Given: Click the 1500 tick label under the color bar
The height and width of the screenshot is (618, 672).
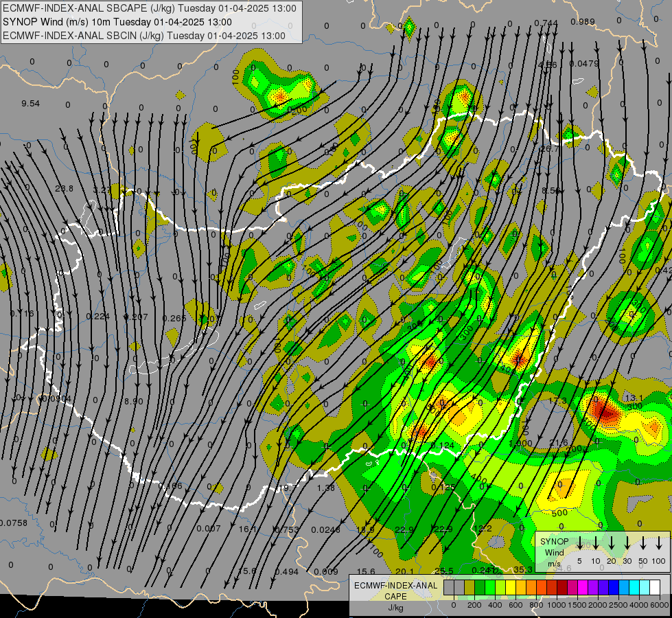Looking at the screenshot, I should pos(577,605).
